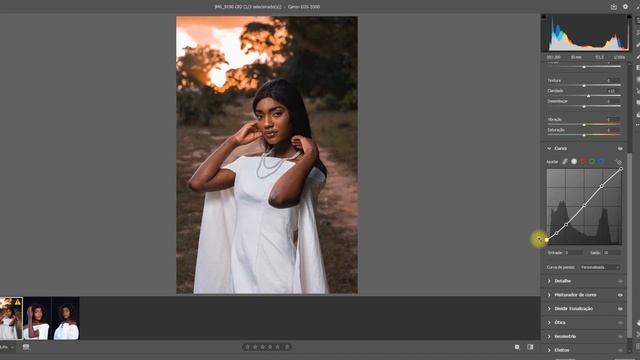The image size is (640, 360).
Task: Expand the Dividir Tonalização panel
Action: click(549, 309)
